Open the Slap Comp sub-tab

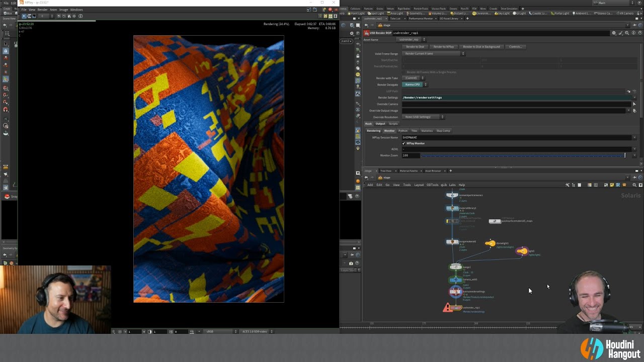[x=443, y=131]
